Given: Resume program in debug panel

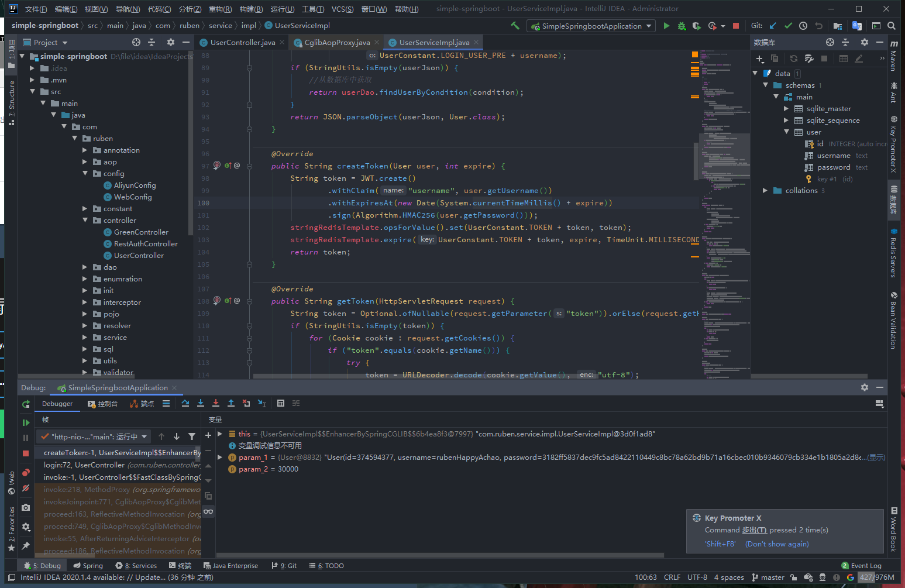Looking at the screenshot, I should [x=26, y=422].
